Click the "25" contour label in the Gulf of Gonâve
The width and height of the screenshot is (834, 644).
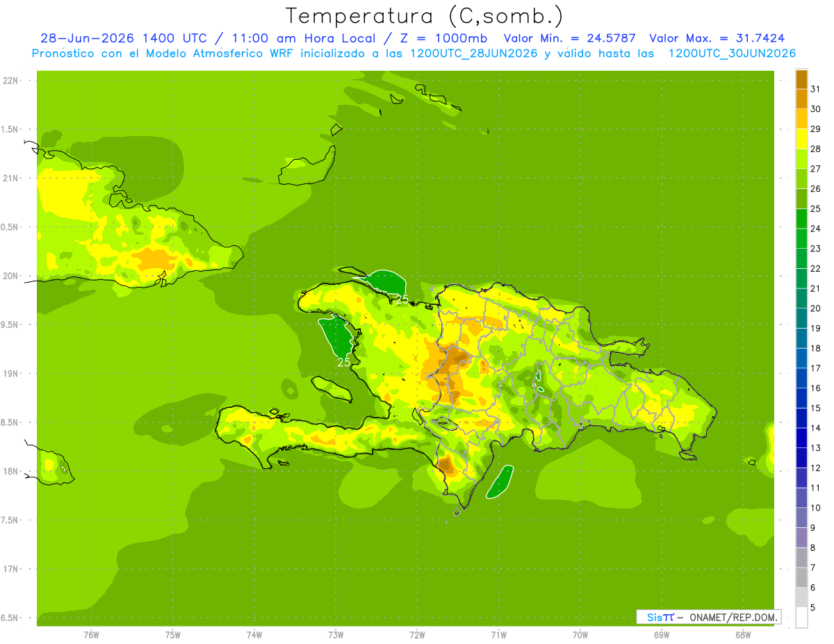344,362
